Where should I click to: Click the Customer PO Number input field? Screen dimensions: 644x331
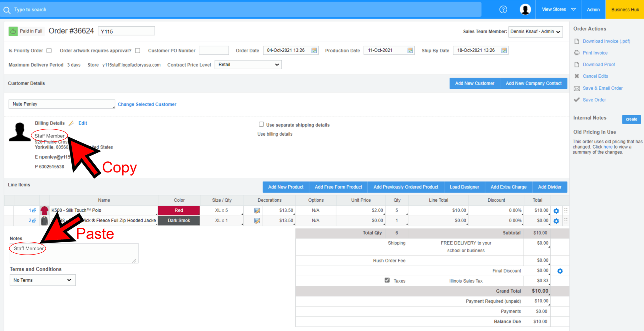tap(214, 50)
